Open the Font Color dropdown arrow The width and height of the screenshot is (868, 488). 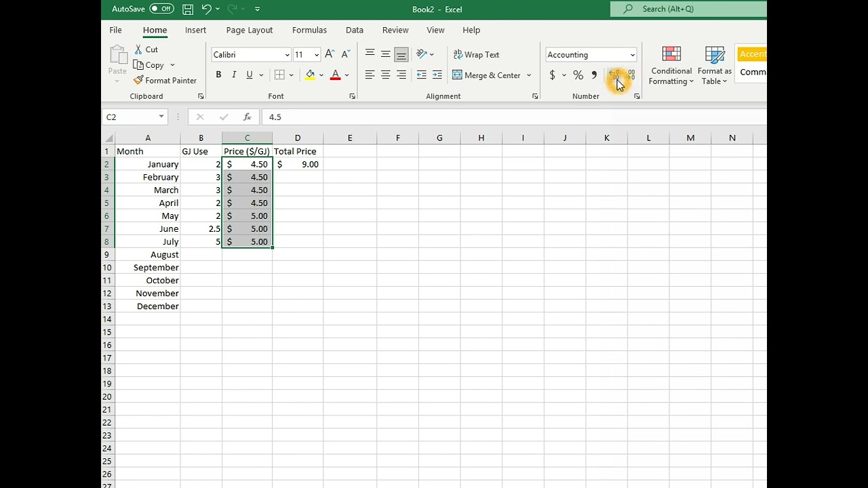pyautogui.click(x=347, y=75)
